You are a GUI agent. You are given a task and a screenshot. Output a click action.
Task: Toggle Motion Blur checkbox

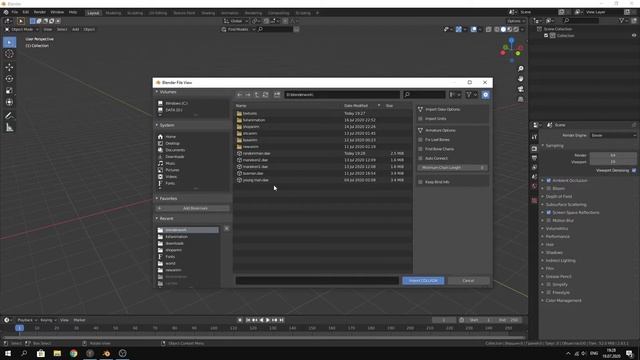pyautogui.click(x=549, y=220)
